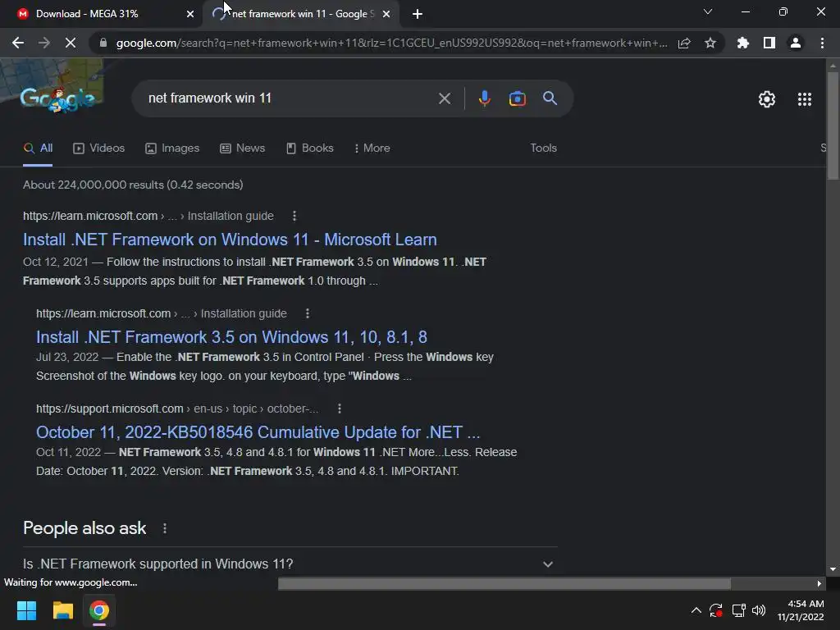
Task: Click the update sync tray icon
Action: [x=716, y=610]
